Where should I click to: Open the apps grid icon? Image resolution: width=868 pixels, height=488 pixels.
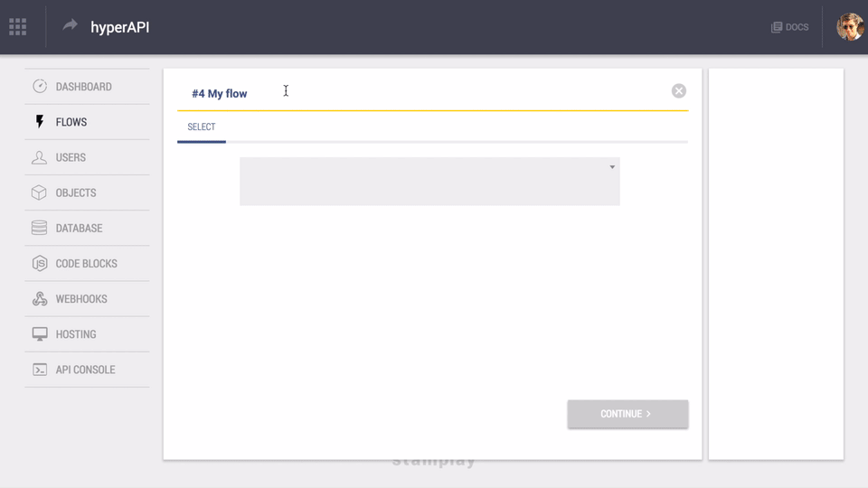point(18,26)
